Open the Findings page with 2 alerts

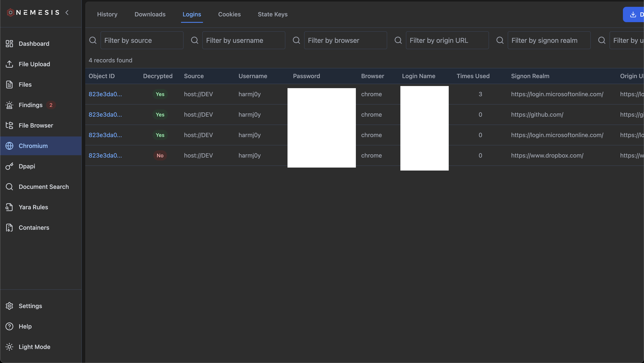point(30,105)
